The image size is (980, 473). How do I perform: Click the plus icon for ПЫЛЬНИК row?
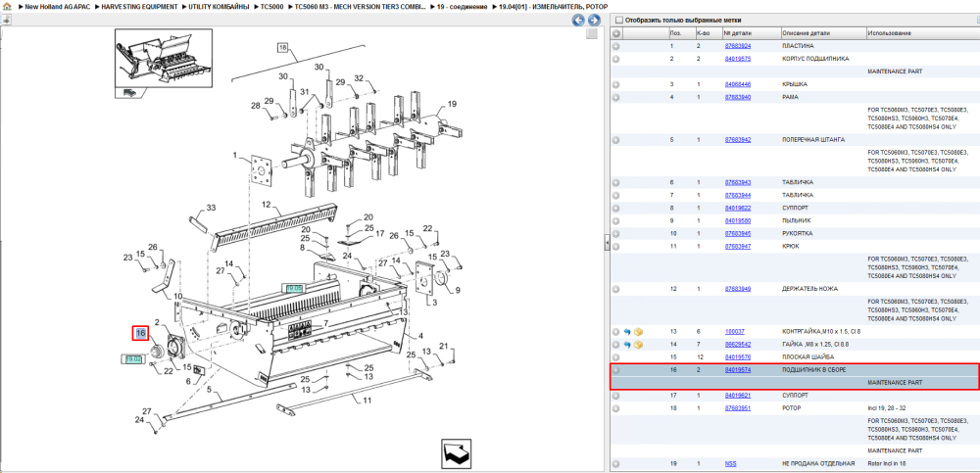615,220
